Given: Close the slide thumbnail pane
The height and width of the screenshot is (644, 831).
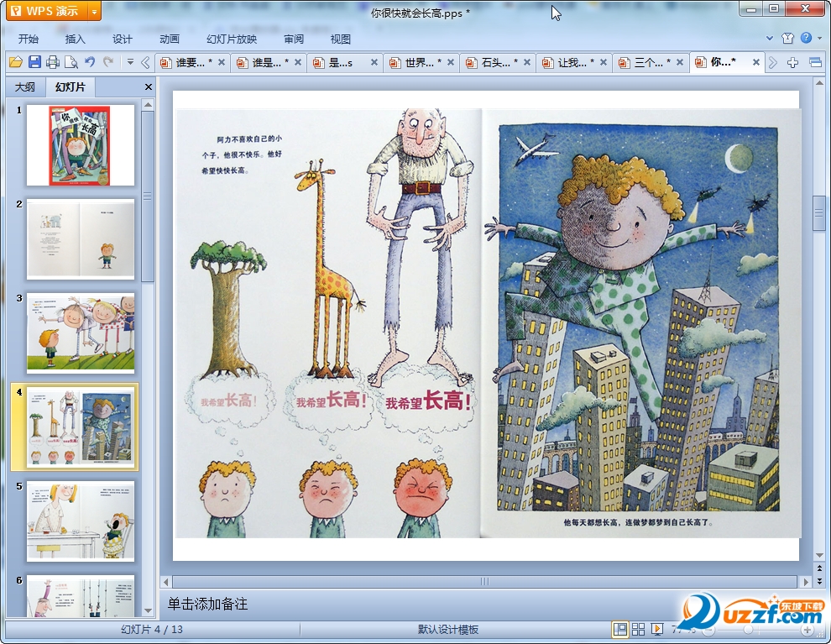Looking at the screenshot, I should point(149,87).
